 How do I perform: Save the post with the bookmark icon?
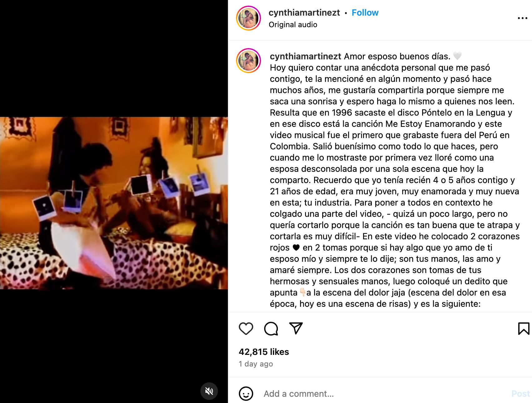524,329
